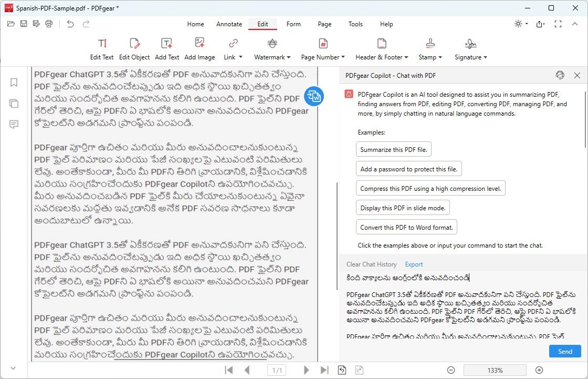Click the Export link in Copilot panel
Image resolution: width=588 pixels, height=379 pixels.
point(414,264)
